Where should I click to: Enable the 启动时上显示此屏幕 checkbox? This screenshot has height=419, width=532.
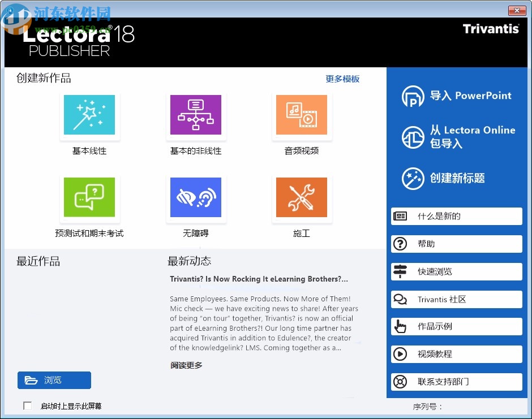tap(27, 405)
